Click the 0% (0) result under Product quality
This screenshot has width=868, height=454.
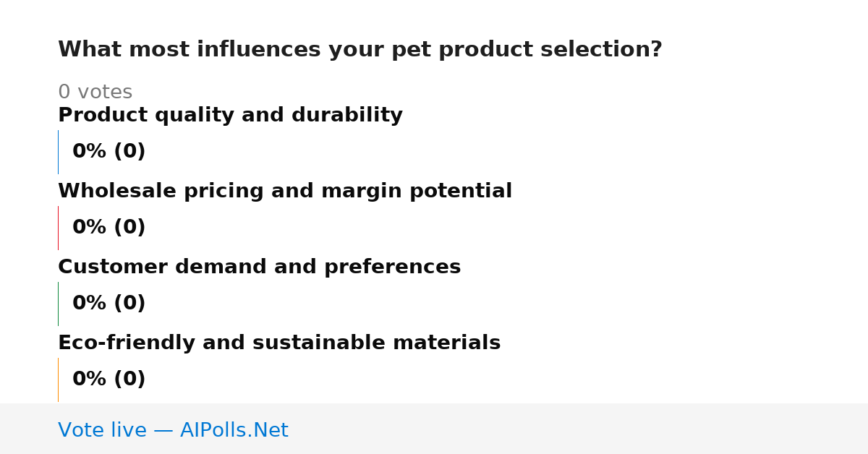coord(109,152)
